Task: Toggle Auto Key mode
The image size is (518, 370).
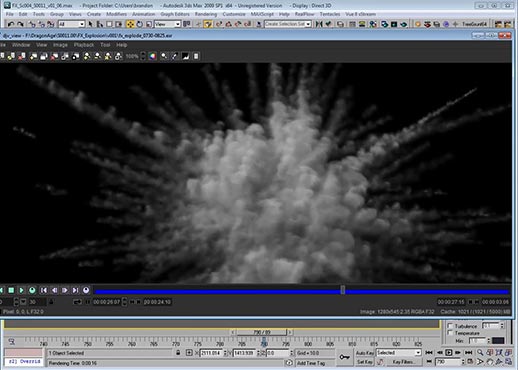Action: (364, 353)
